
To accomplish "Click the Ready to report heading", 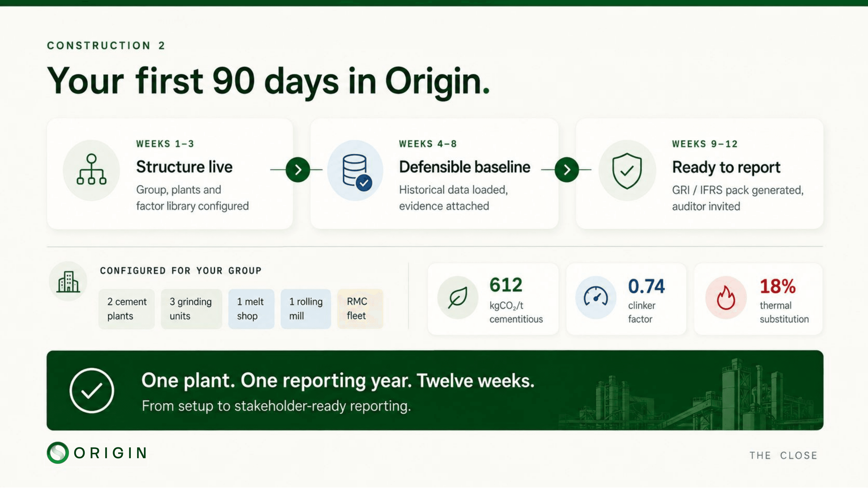I will (726, 168).
